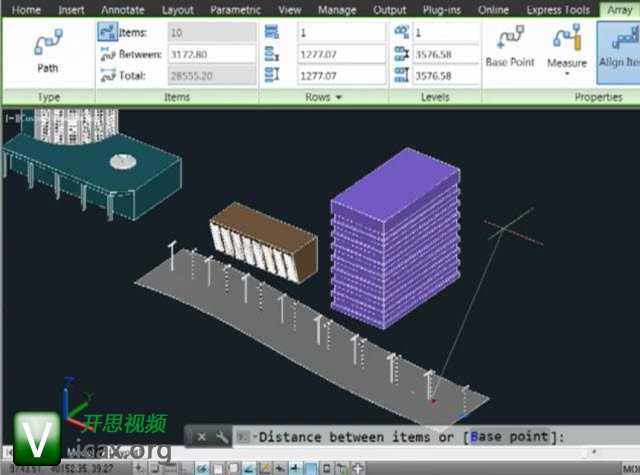Open recent commands list on command line
Screen dimensions: 640x475
243,437
